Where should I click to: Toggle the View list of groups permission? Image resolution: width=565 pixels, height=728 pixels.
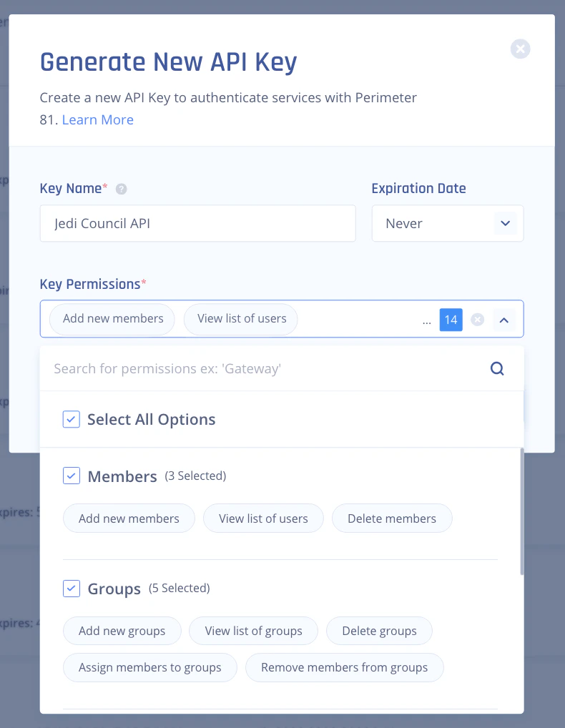coord(253,631)
